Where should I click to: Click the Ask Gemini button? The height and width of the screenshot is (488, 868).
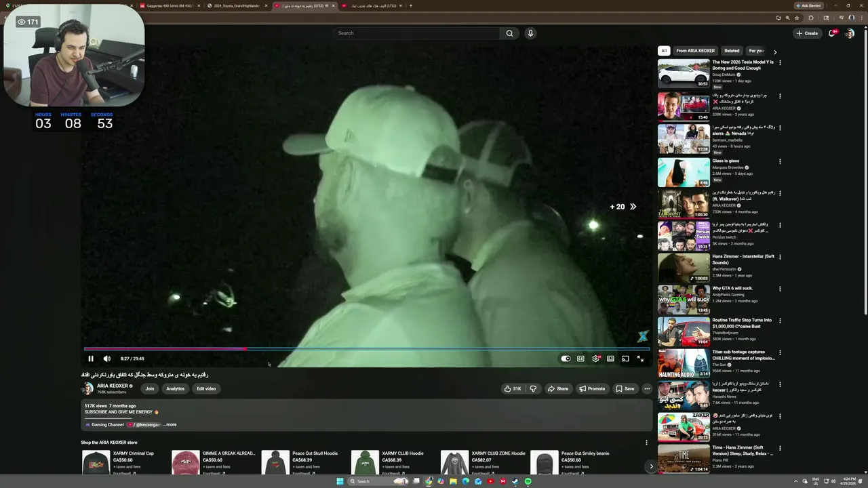pyautogui.click(x=808, y=5)
